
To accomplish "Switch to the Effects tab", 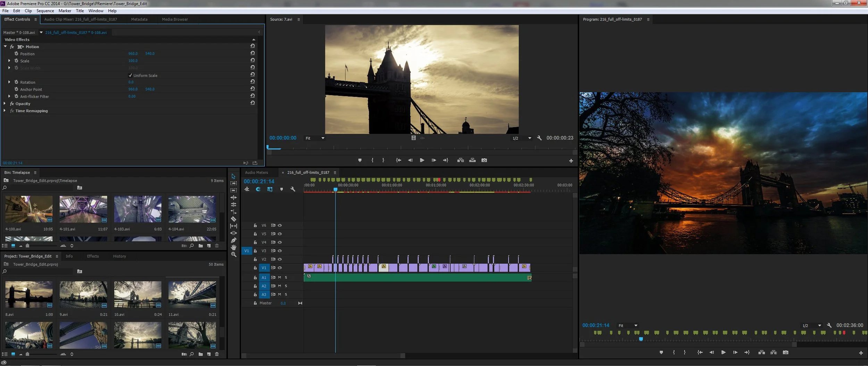I will click(93, 256).
